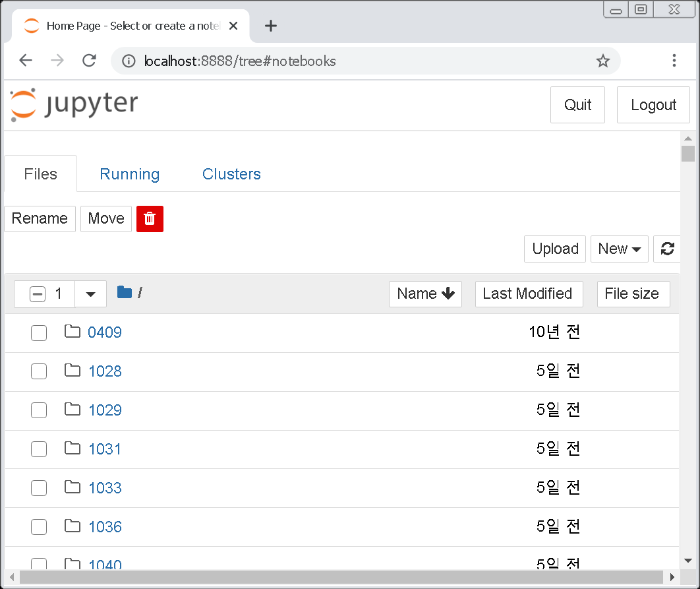Click the folder icon beside 1036
The width and height of the screenshot is (700, 589).
click(x=73, y=526)
